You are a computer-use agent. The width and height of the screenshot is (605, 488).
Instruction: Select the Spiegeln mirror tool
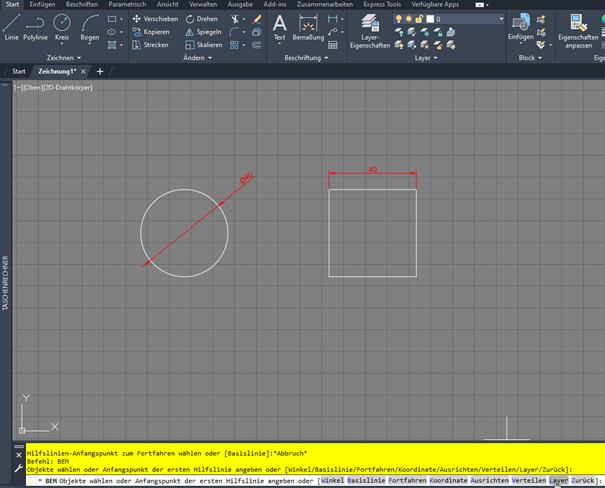click(203, 32)
